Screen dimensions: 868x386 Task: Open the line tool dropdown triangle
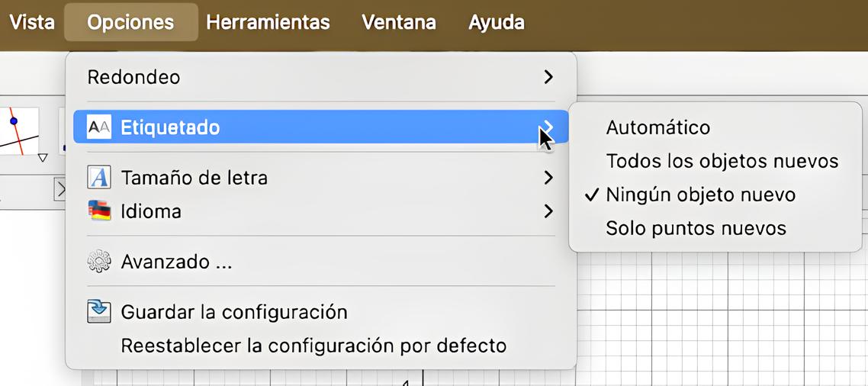[x=43, y=158]
